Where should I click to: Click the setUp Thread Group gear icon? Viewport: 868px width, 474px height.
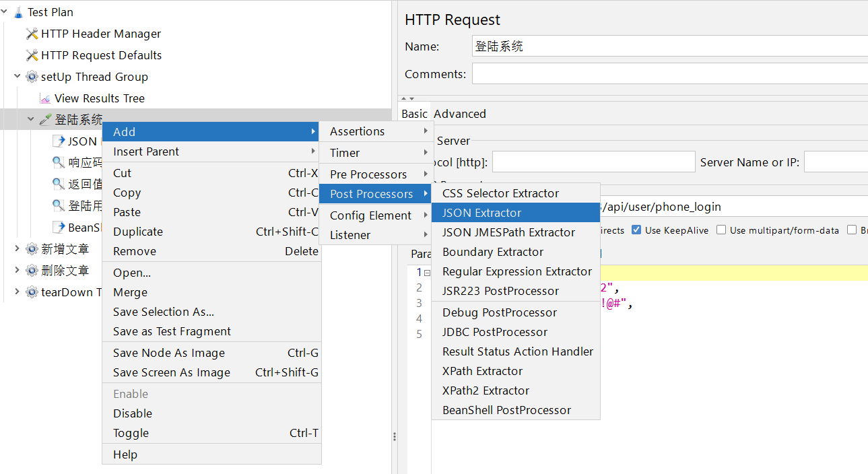pos(32,77)
